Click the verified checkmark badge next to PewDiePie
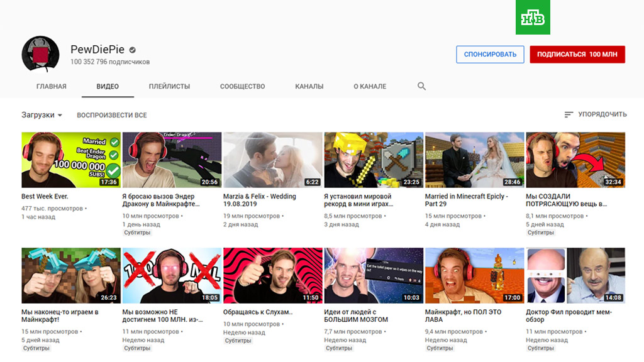The height and width of the screenshot is (362, 644). pyautogui.click(x=133, y=50)
